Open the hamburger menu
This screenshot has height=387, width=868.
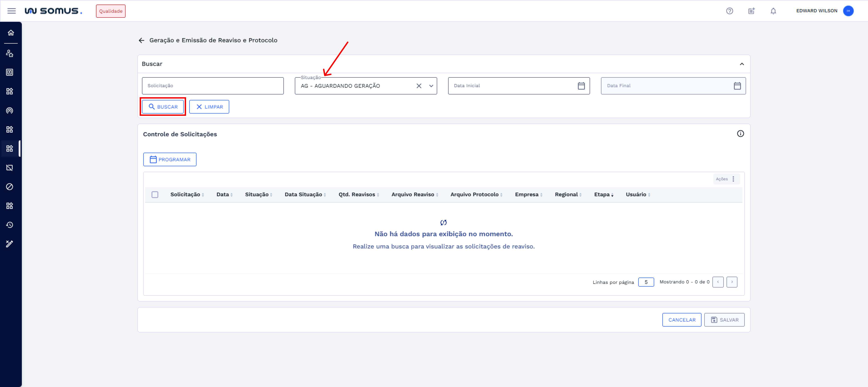(11, 11)
